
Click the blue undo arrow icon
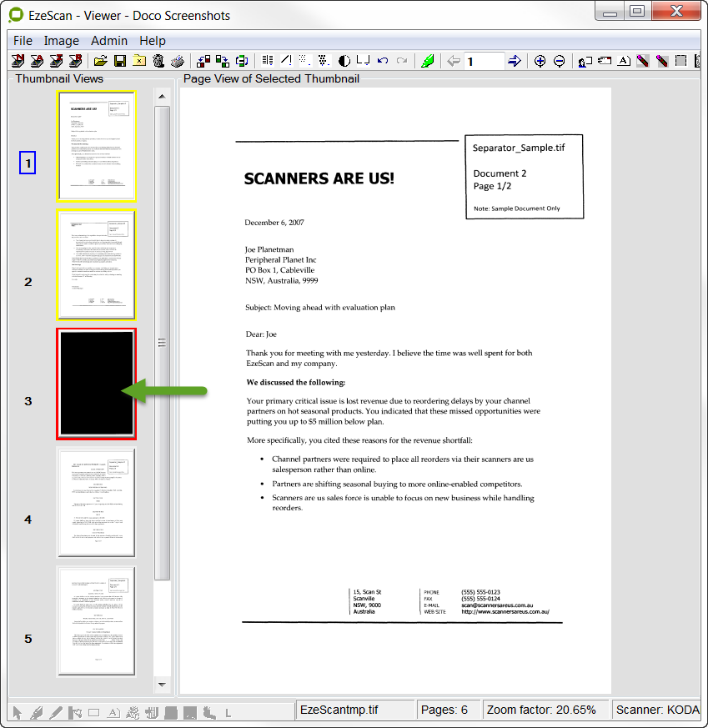[x=383, y=61]
